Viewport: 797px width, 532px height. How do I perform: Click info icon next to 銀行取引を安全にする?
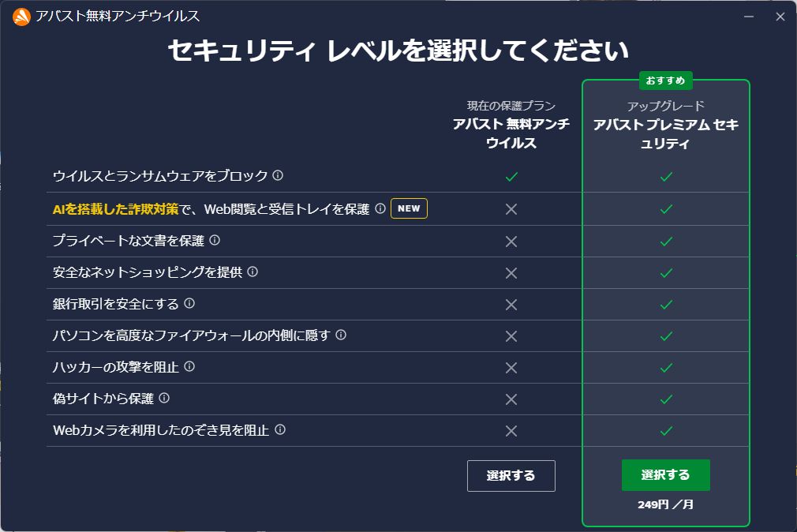(189, 303)
